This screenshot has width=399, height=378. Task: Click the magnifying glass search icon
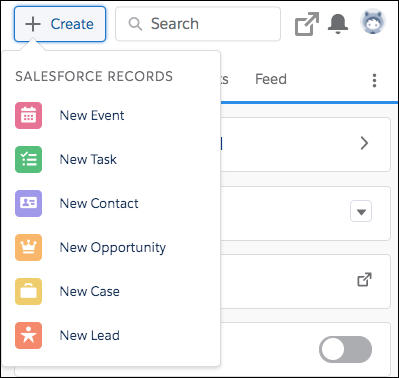[x=135, y=24]
